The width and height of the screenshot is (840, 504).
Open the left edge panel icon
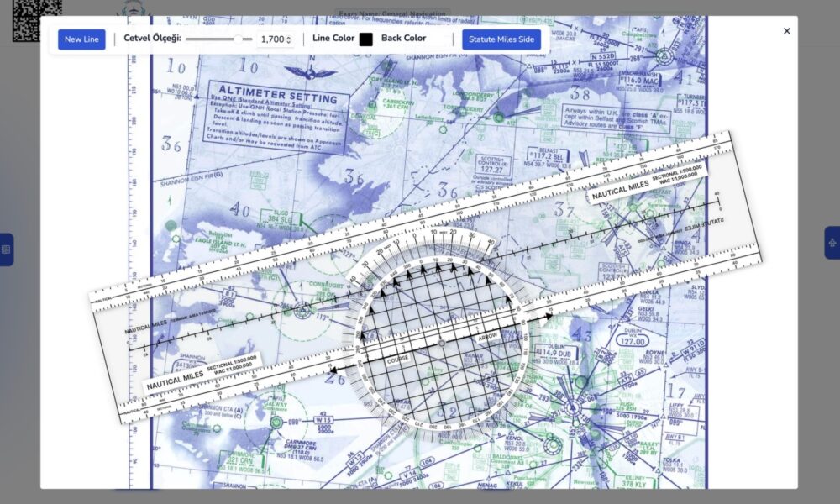[x=6, y=249]
